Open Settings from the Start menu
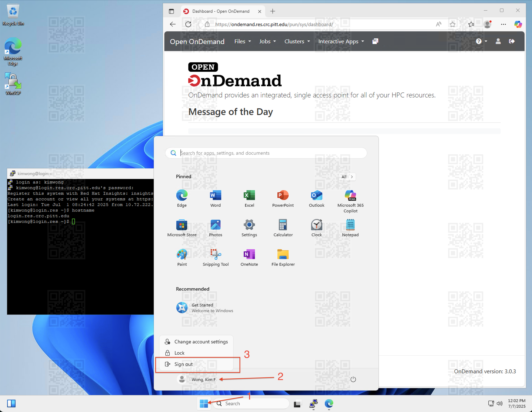 249,228
